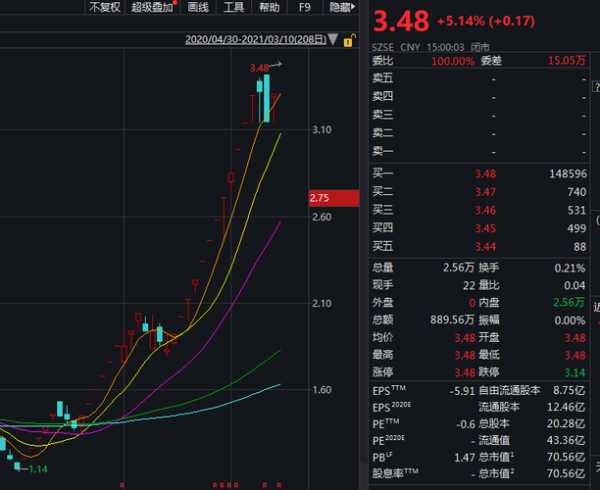Click the 买二 bid price 3.47
Viewport: 600px width, 490px height.
(x=485, y=192)
